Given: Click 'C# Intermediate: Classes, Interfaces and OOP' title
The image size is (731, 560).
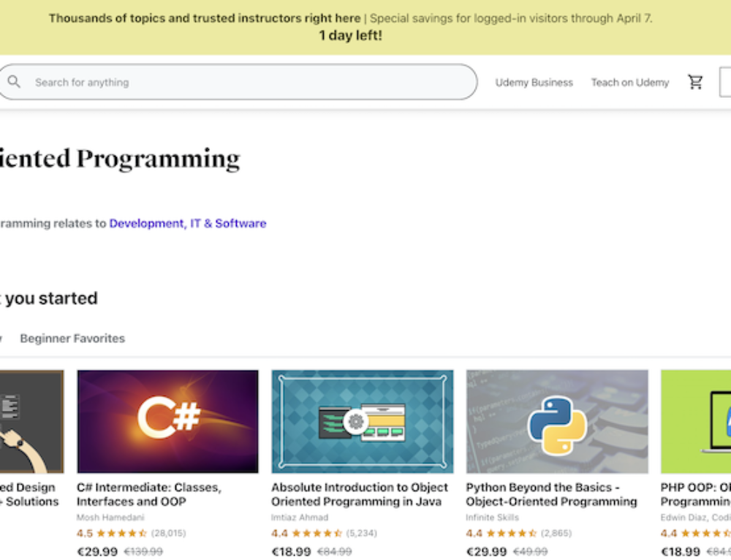Looking at the screenshot, I should tap(149, 494).
